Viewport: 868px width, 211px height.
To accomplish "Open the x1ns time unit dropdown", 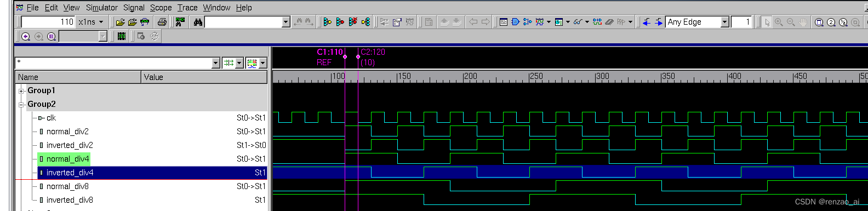I will pyautogui.click(x=91, y=22).
